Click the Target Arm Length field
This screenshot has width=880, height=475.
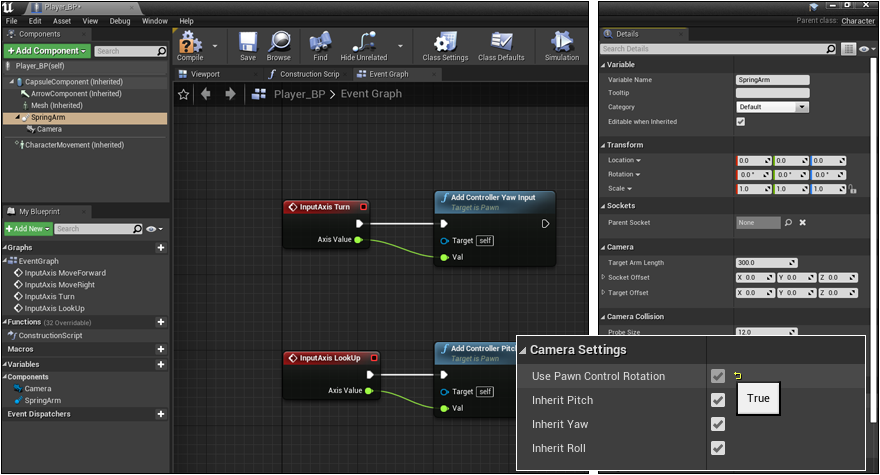(766, 263)
